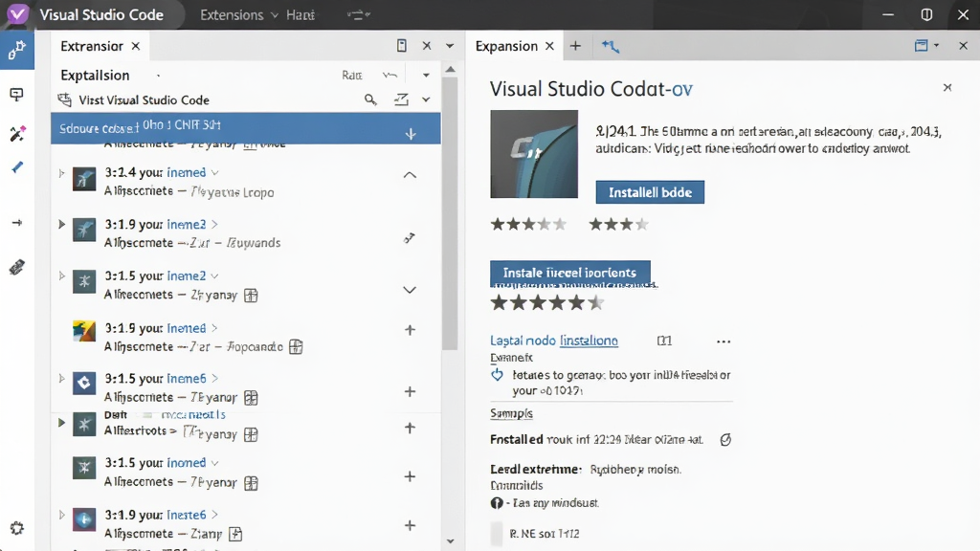
Task: Click the plus icon on the 3:1.9 Ineste6 row
Action: click(410, 525)
